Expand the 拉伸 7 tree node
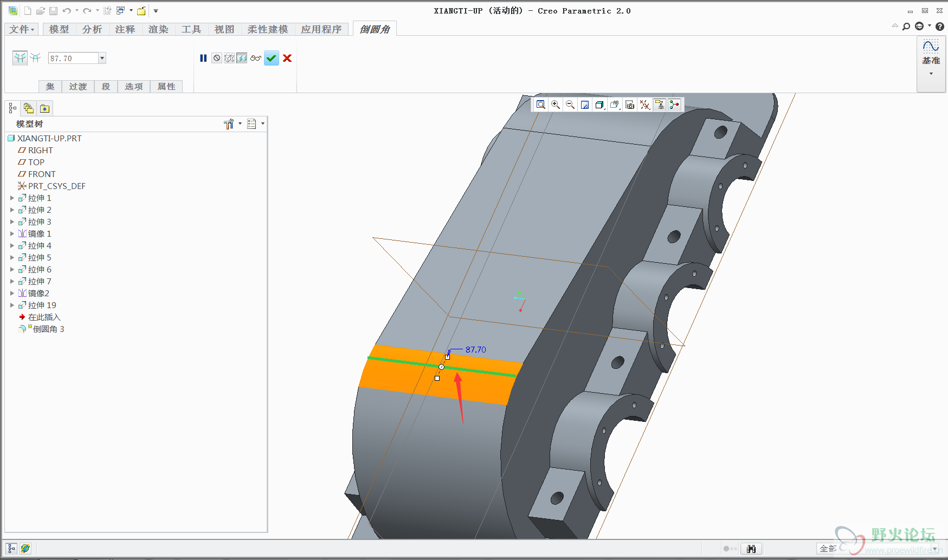The image size is (948, 560). pyautogui.click(x=12, y=281)
